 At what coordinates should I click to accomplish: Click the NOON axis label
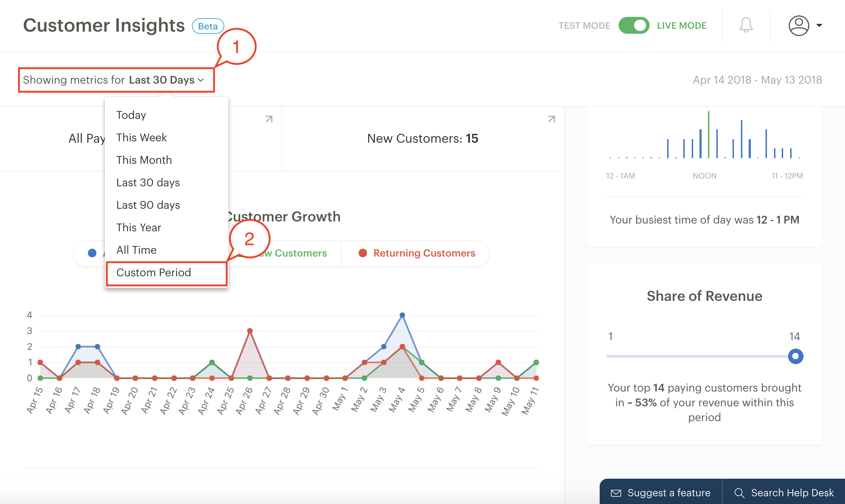click(704, 176)
